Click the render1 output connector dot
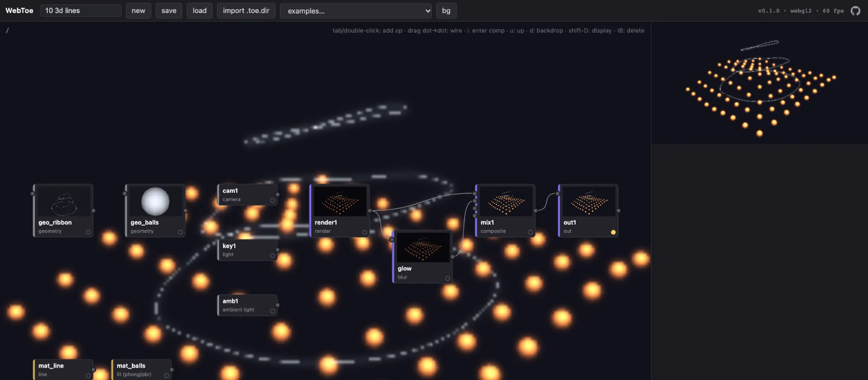Image resolution: width=868 pixels, height=380 pixels. tap(370, 211)
